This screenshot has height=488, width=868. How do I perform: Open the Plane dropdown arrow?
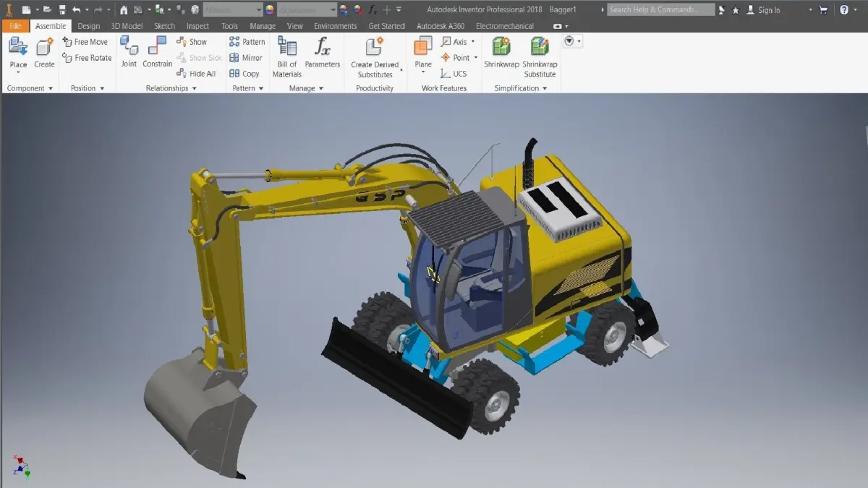[x=423, y=72]
